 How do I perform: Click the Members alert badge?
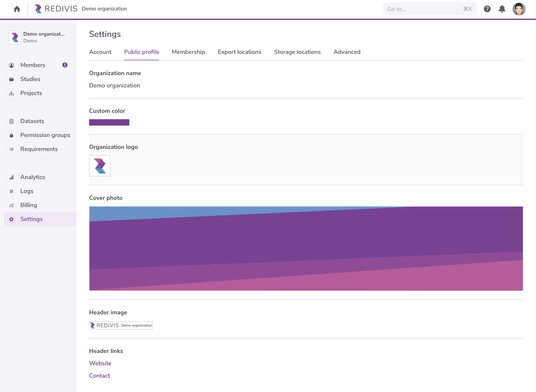(65, 65)
